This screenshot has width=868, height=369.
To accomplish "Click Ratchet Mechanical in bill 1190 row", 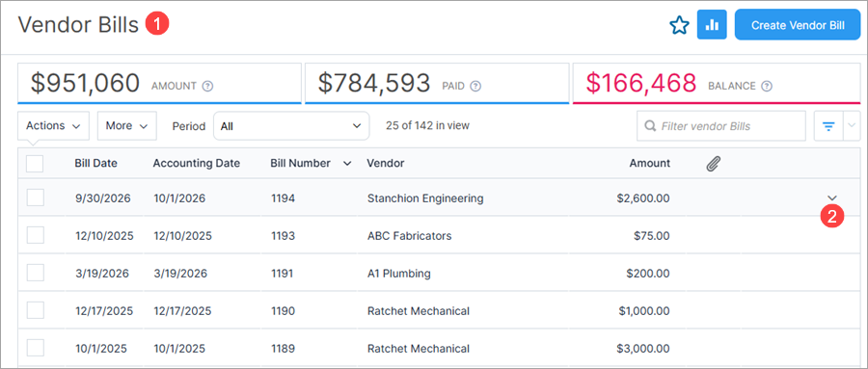I will 418,311.
